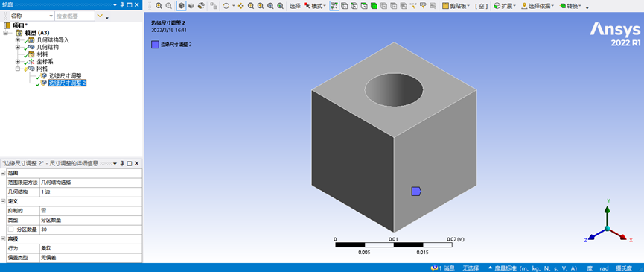Tick the 分区数量 parameter checkbox
The width and height of the screenshot is (644, 272).
[x=10, y=230]
